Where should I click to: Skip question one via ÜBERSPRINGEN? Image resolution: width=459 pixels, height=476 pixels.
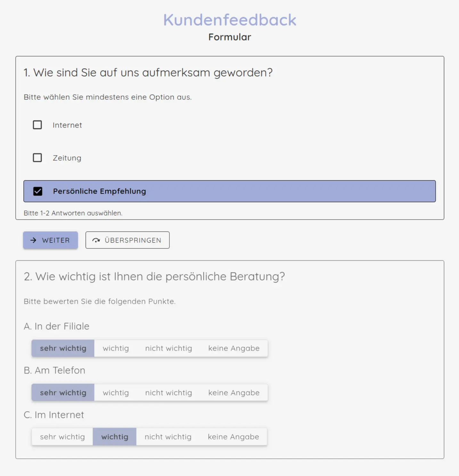pyautogui.click(x=127, y=240)
